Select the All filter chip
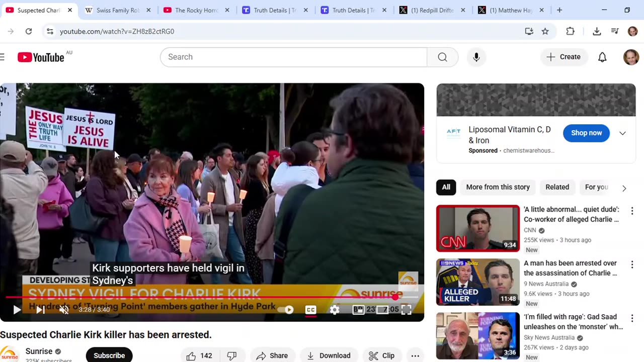The width and height of the screenshot is (644, 362). point(446,187)
